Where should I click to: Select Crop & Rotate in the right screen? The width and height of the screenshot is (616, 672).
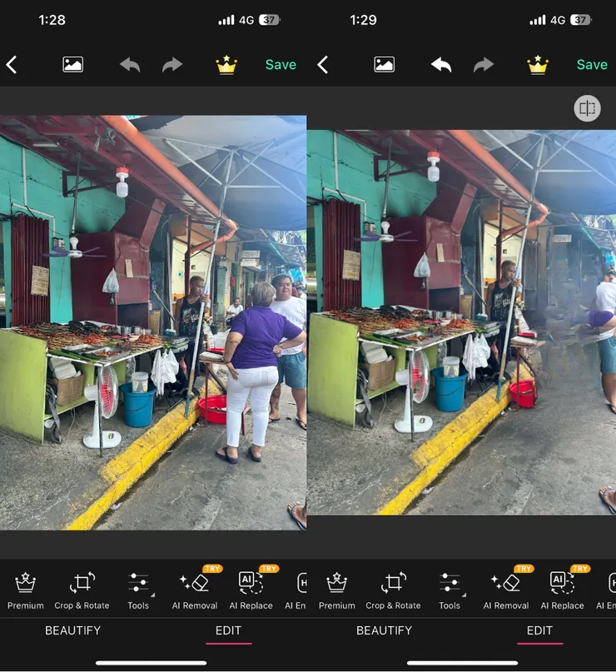[x=393, y=590]
